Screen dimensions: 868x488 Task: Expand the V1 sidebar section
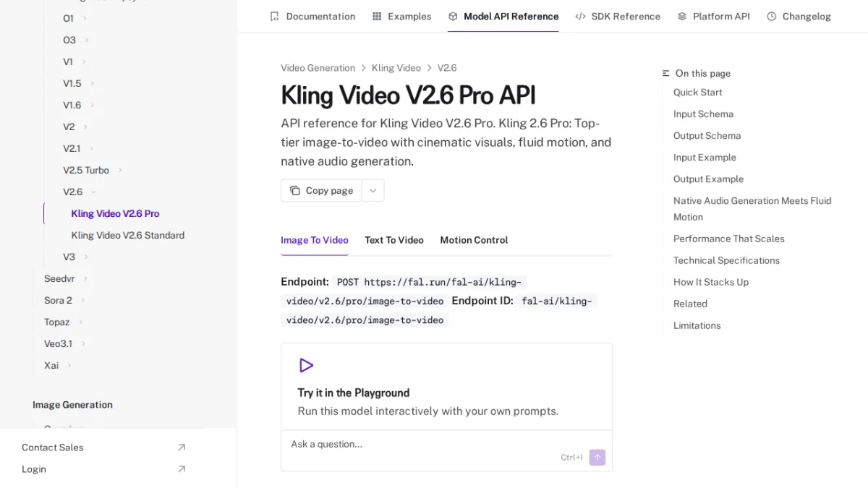click(x=84, y=61)
